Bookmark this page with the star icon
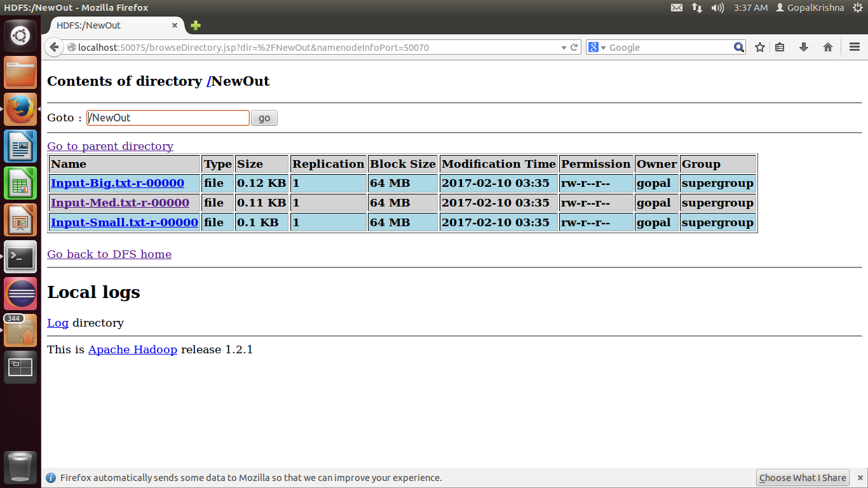Image resolution: width=868 pixels, height=488 pixels. click(x=759, y=47)
